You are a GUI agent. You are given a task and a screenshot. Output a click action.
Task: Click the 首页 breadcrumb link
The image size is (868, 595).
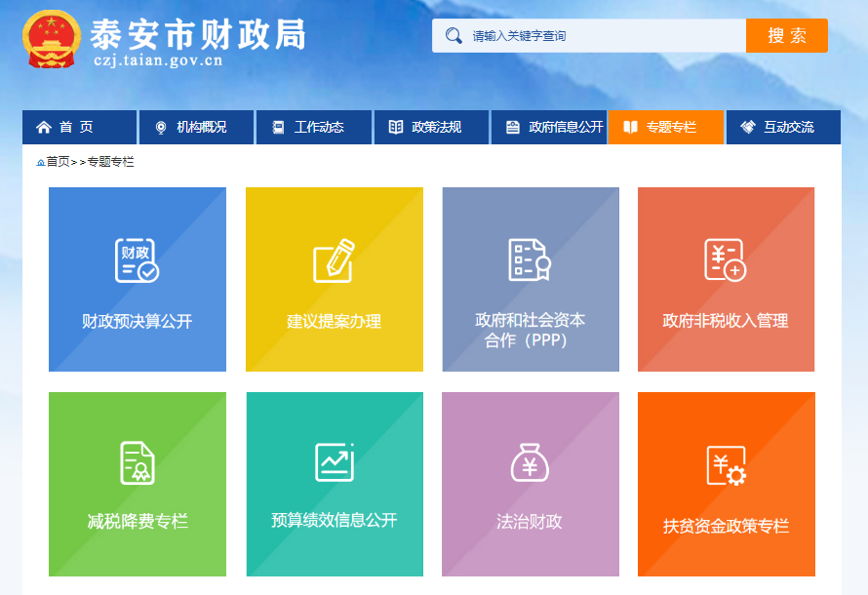[57, 162]
